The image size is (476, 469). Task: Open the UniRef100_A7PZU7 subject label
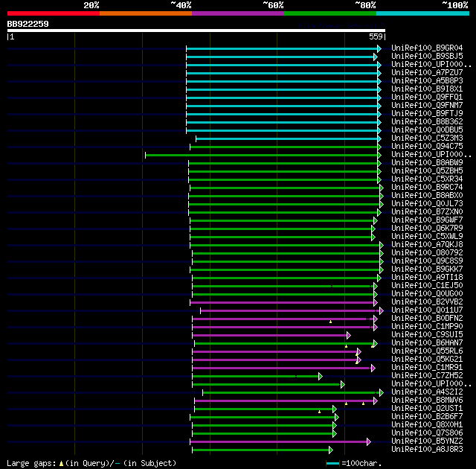(427, 73)
